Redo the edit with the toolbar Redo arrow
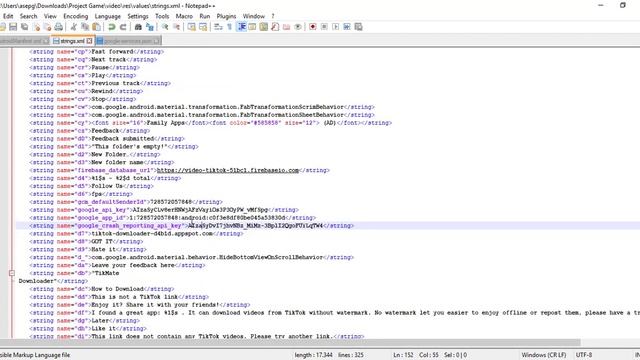This screenshot has height=360, width=640. pos(123,27)
